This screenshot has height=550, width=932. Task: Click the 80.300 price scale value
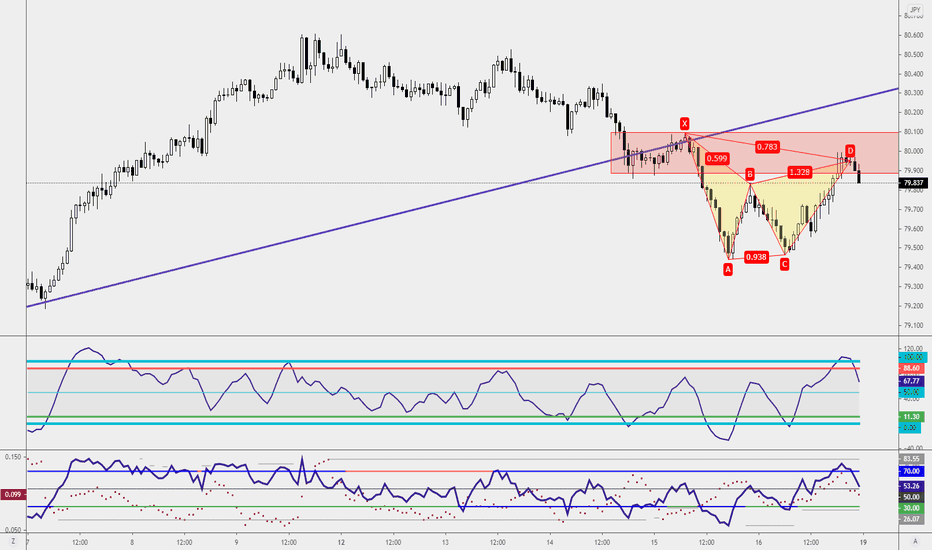[x=913, y=93]
